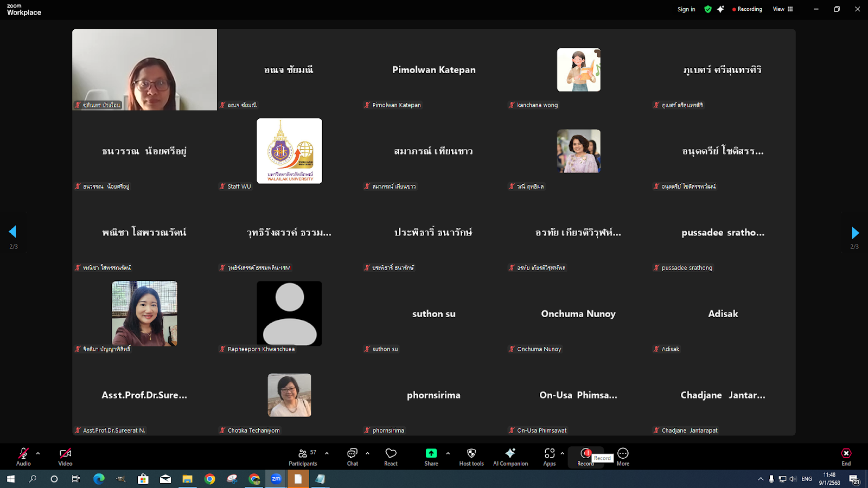868x488 pixels.
Task: Open the More options menu
Action: point(623,456)
